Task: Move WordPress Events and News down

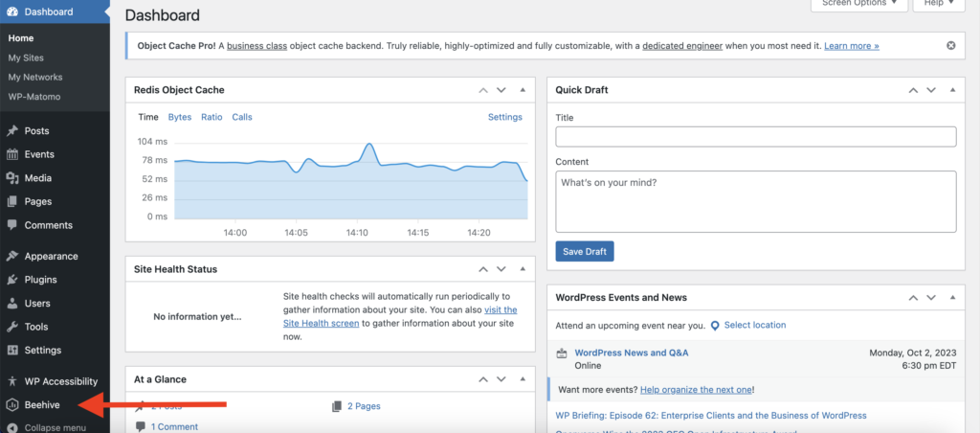Action: click(x=931, y=298)
